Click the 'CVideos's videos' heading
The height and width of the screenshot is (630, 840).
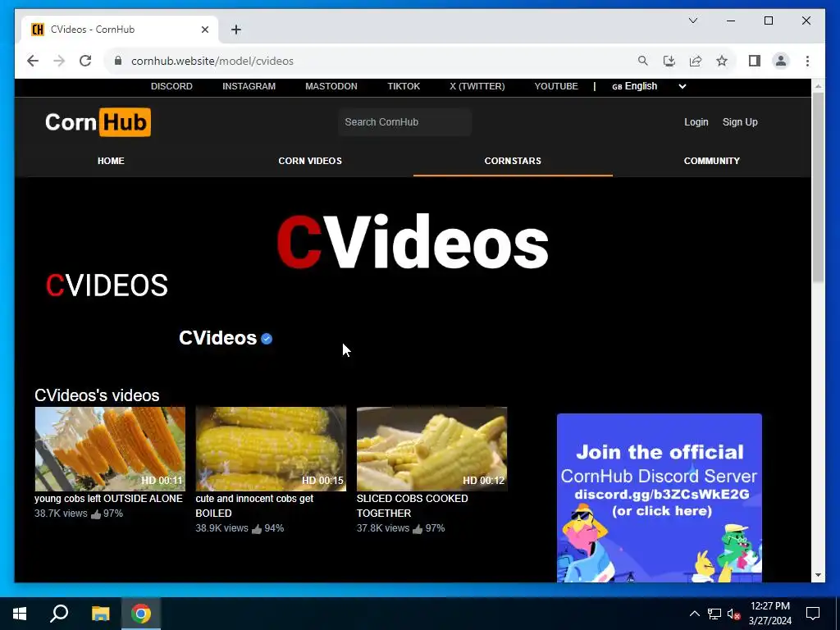(x=97, y=395)
